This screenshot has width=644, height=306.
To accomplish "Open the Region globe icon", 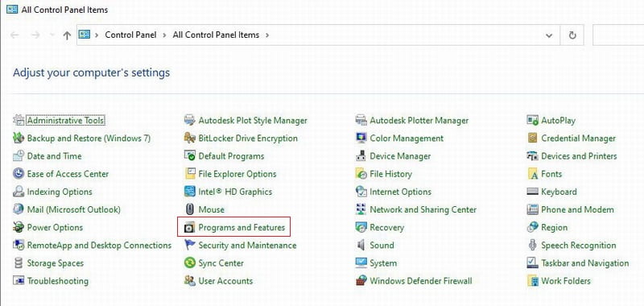I will tap(532, 227).
